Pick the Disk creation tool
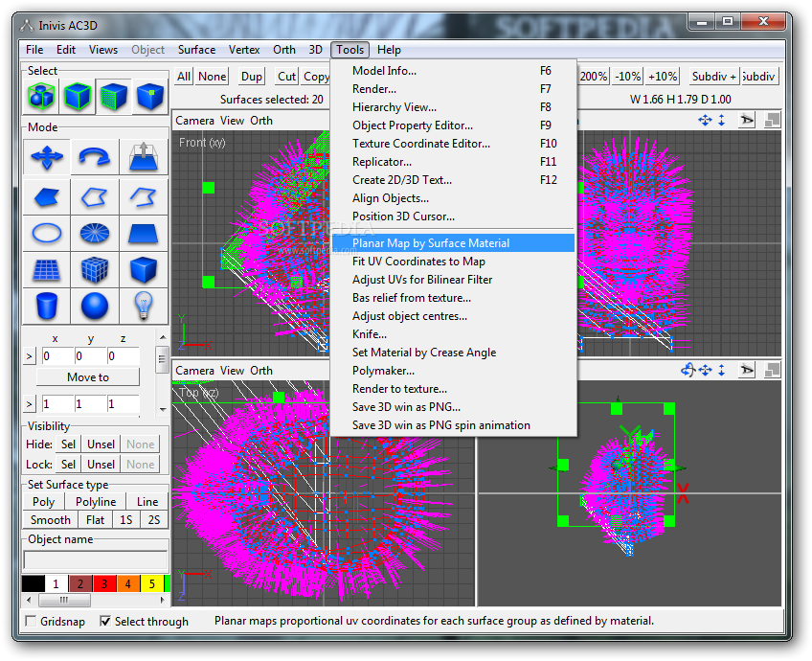 [95, 233]
